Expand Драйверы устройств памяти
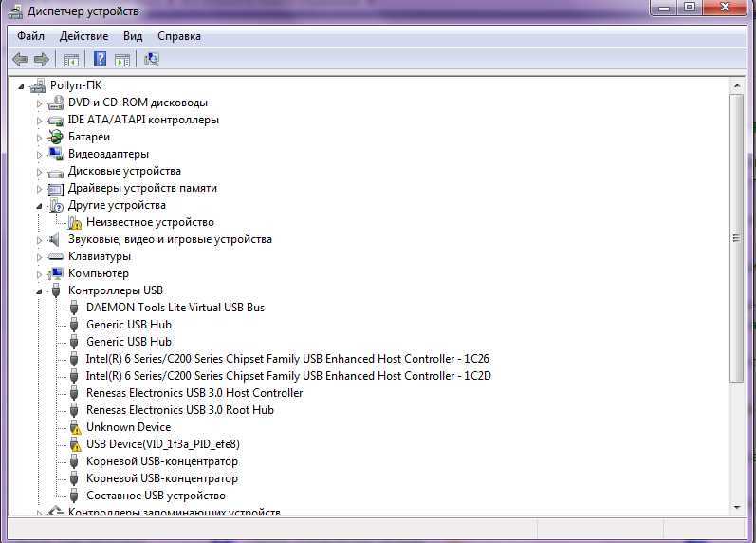 [x=40, y=189]
